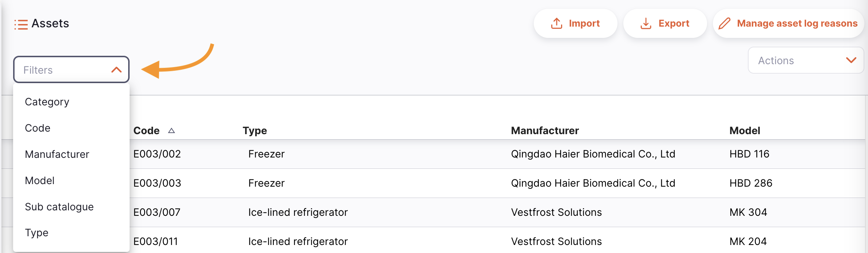Screen dimensions: 868x253
Task: Select Code filter option
Action: pos(38,128)
